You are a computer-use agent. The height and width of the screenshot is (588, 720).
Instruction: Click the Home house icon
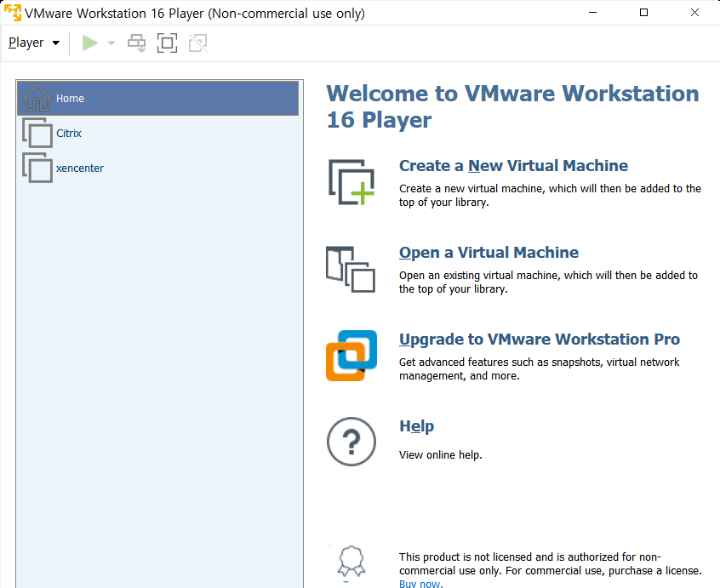[37, 97]
